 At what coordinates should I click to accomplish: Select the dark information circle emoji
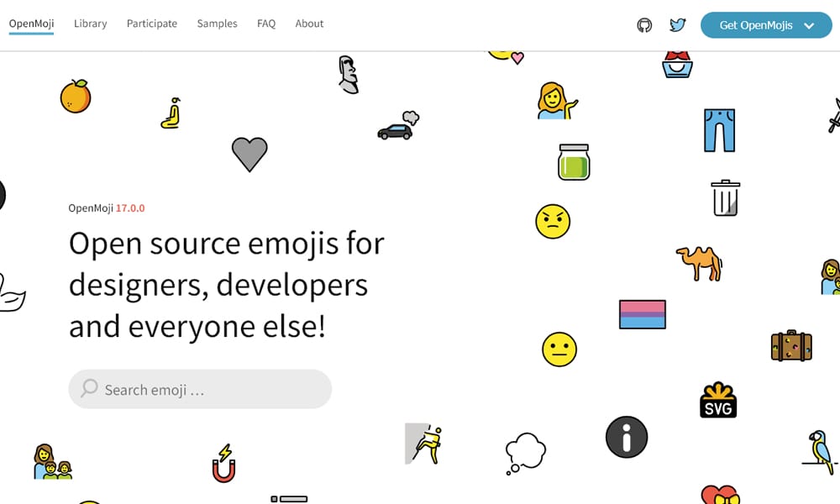627,437
